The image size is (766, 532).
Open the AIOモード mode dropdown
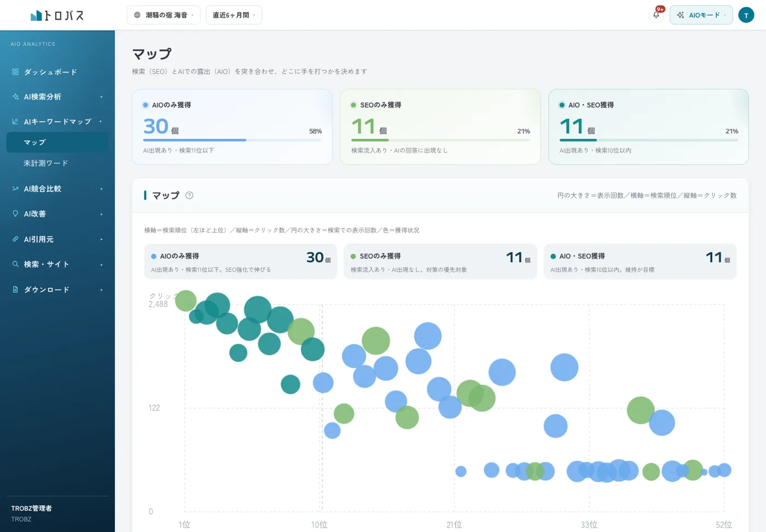[701, 15]
